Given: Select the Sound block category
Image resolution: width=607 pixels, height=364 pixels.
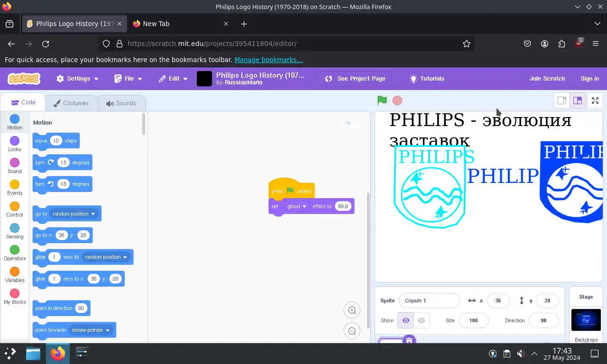Looking at the screenshot, I should click(15, 166).
